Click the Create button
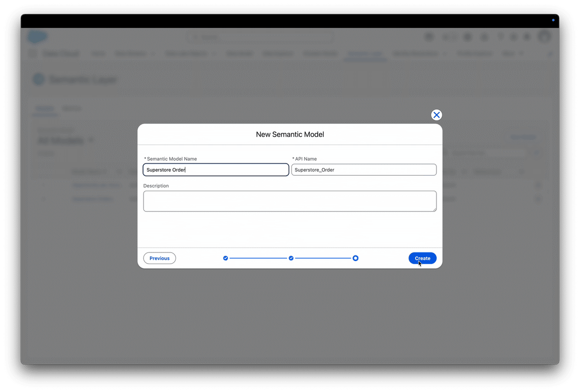Screen dimensions: 580x392 tap(422, 258)
